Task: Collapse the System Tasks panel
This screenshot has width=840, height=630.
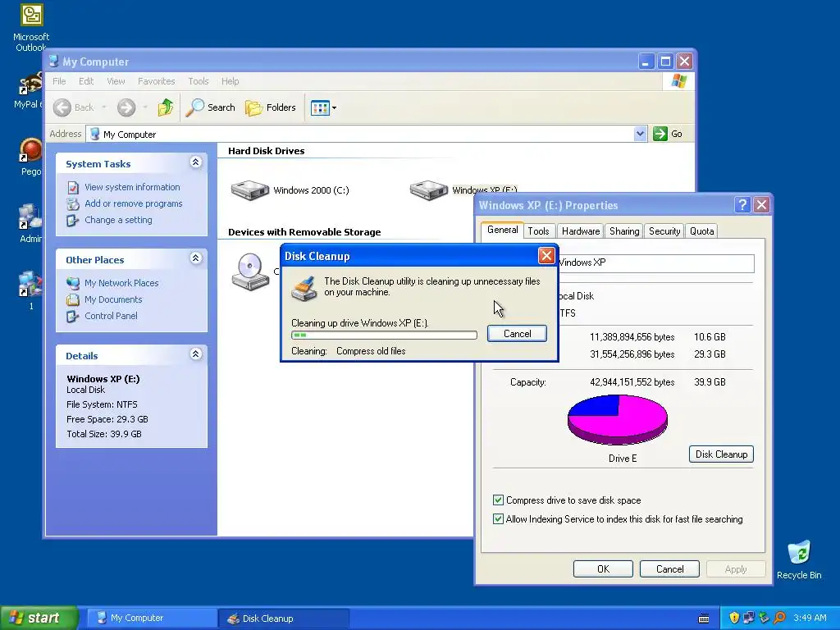Action: 195,162
